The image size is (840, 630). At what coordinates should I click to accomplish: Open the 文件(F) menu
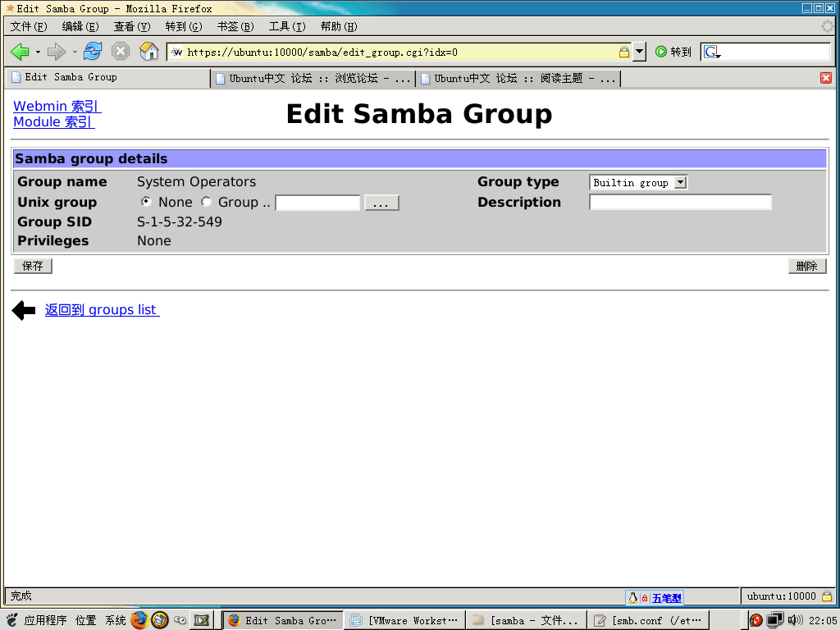coord(29,26)
